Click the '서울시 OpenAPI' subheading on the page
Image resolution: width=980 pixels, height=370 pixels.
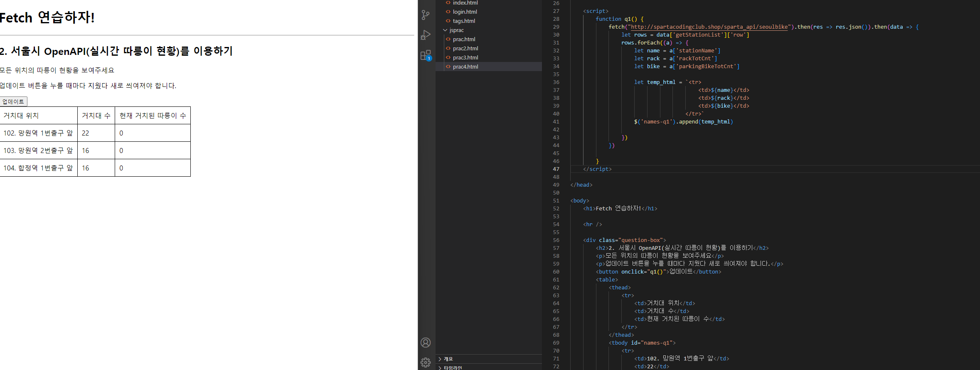(x=116, y=51)
